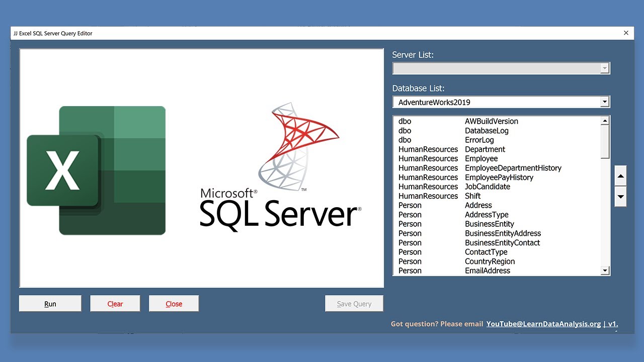This screenshot has height=362, width=644.
Task: Select the AWBuildVersion table row
Action: pyautogui.click(x=497, y=121)
